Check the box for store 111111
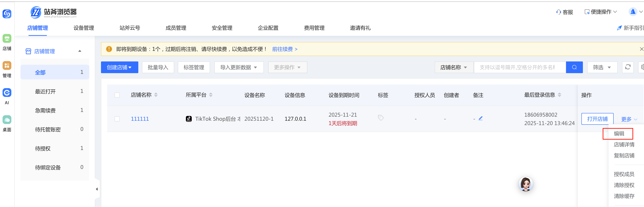Viewport: 644px width, 207px height. [x=117, y=119]
